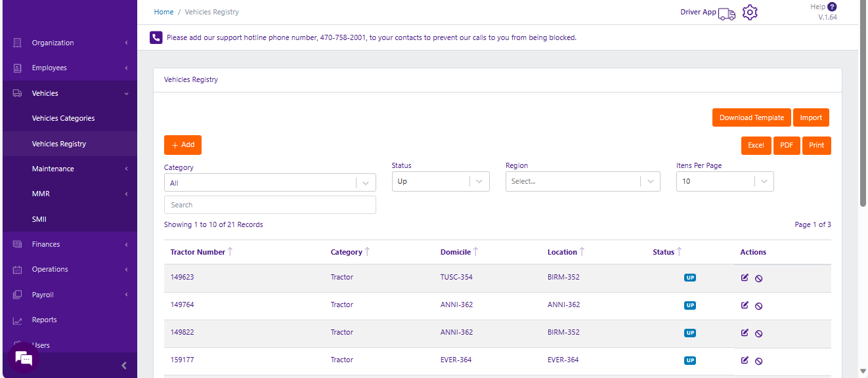The height and width of the screenshot is (378, 868).
Task: Collapse the sidebar with the bottom arrow
Action: (124, 366)
